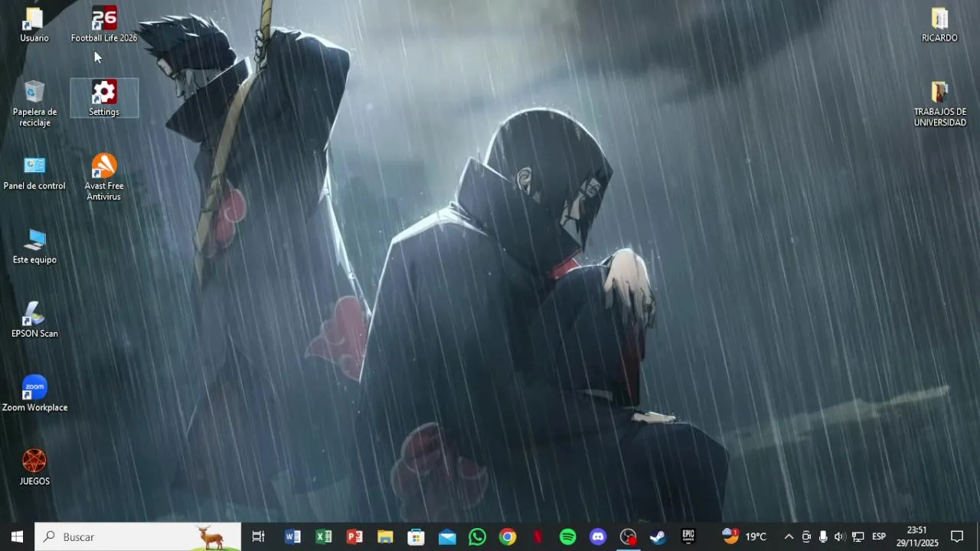Open Epic Games Launcher from taskbar
The image size is (980, 551).
[688, 536]
